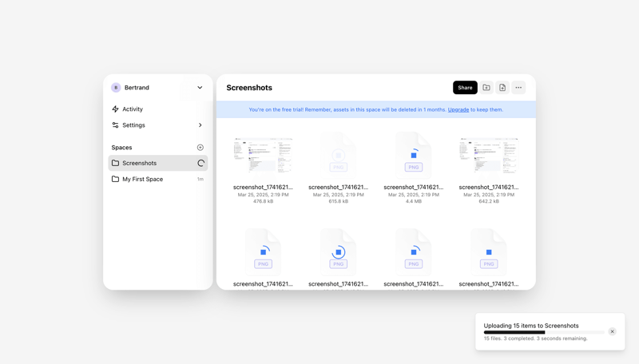This screenshot has width=639, height=364.
Task: Select the Screenshots space
Action: [157, 163]
